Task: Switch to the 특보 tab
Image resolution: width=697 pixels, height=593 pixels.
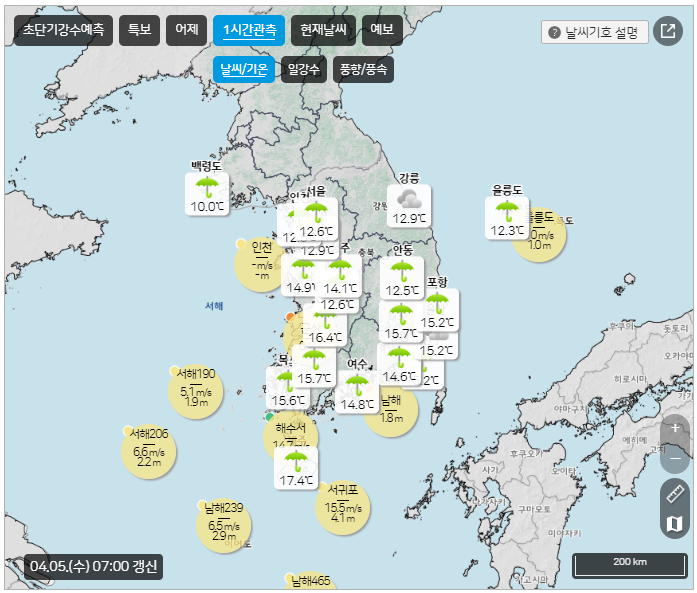Action: [140, 30]
